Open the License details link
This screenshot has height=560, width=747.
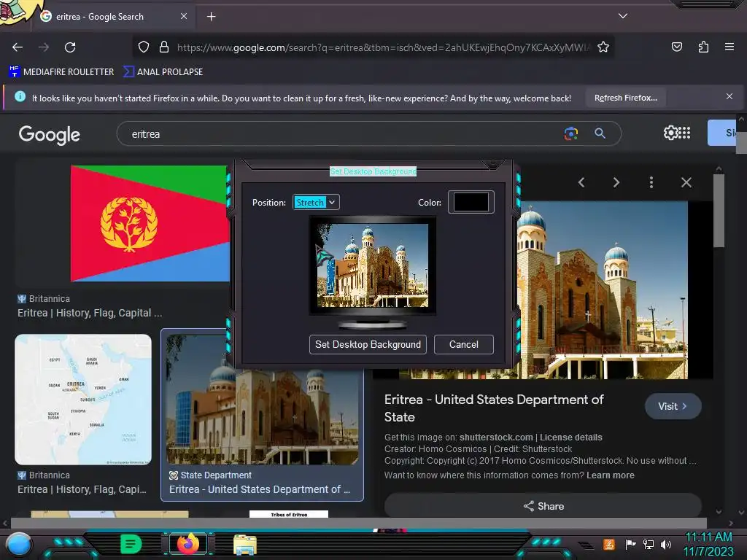[x=570, y=437]
